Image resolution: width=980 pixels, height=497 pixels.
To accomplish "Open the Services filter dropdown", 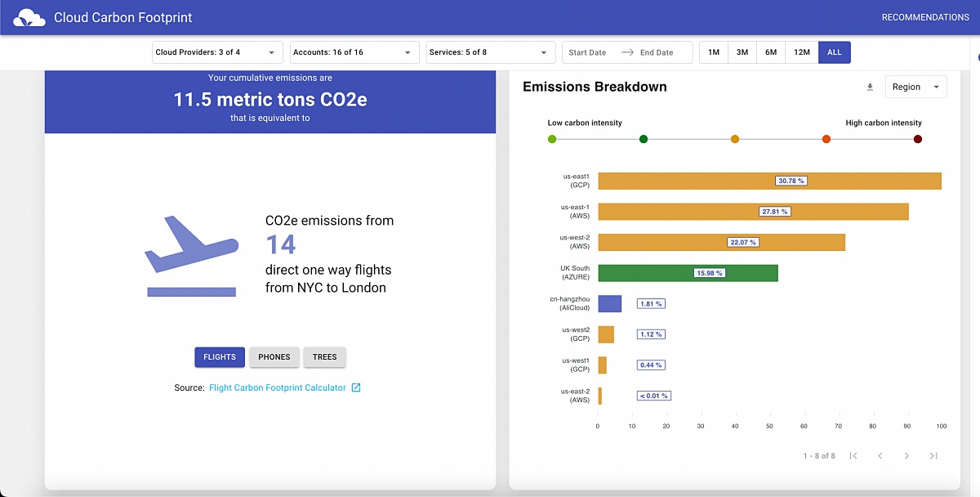I will coord(491,52).
